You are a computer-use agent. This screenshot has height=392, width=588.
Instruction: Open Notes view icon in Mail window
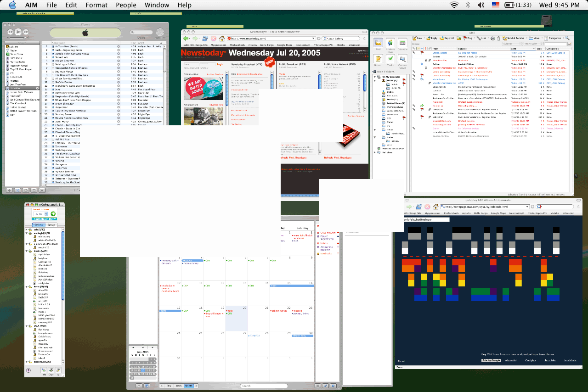point(378,58)
